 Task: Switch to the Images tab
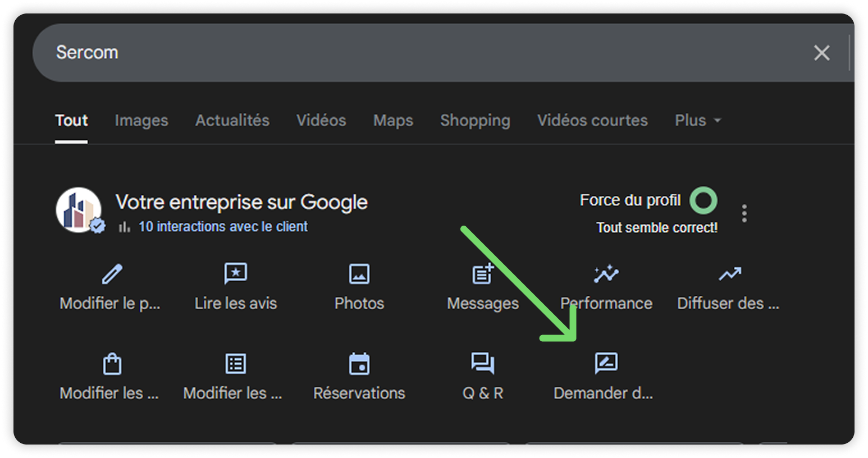pos(141,120)
